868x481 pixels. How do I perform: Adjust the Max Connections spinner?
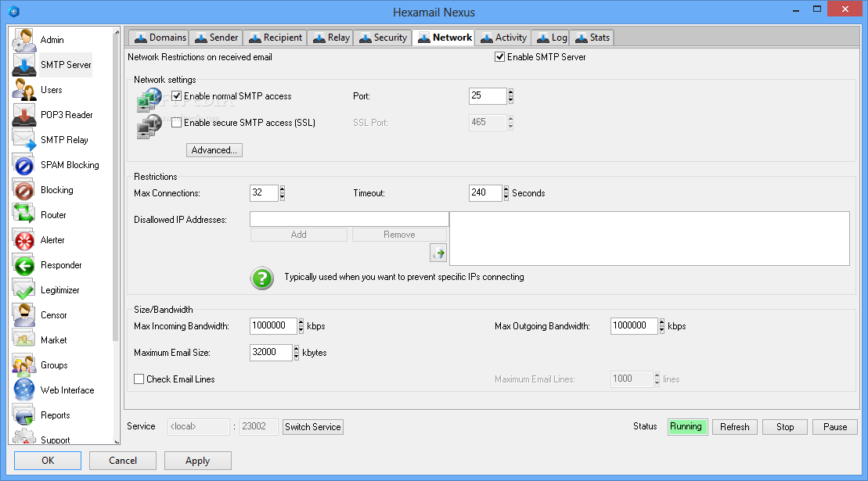283,193
